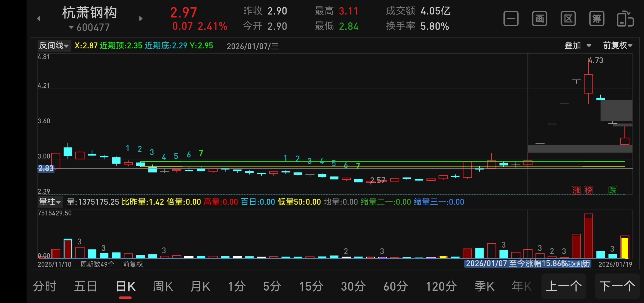Image resolution: width=644 pixels, height=303 pixels.
Task: Click the 区 range statistics icon
Action: click(568, 19)
